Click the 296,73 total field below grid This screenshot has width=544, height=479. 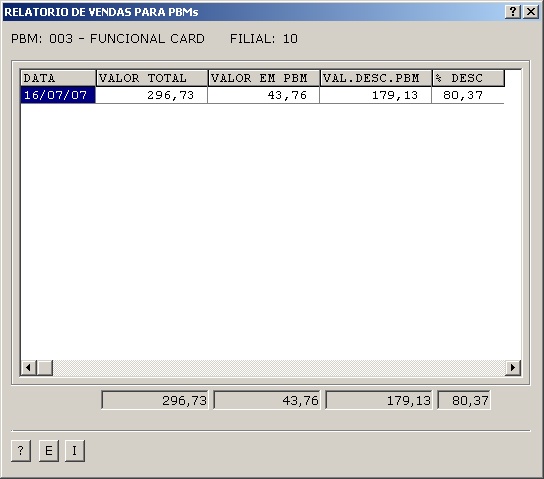155,400
